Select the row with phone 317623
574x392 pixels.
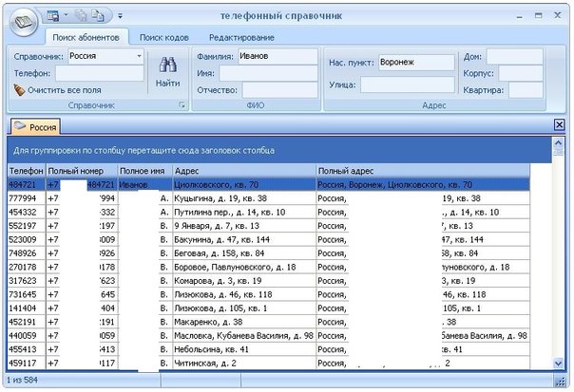tap(268, 281)
